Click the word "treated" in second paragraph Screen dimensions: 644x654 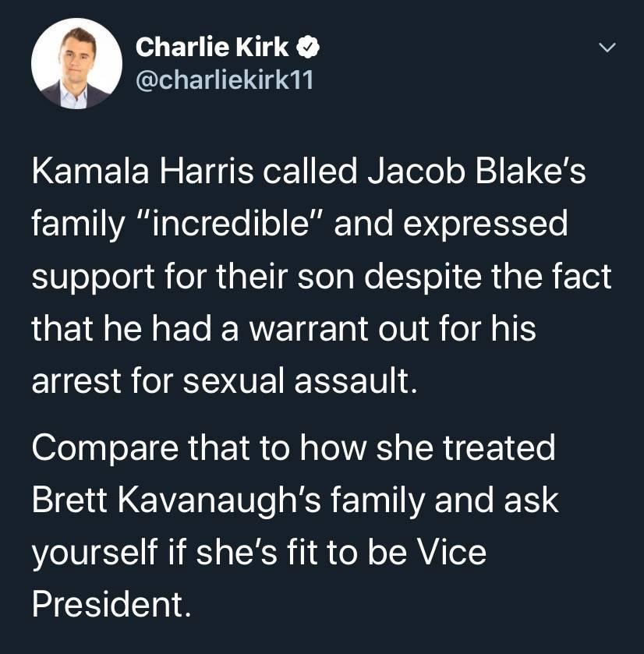(x=499, y=449)
